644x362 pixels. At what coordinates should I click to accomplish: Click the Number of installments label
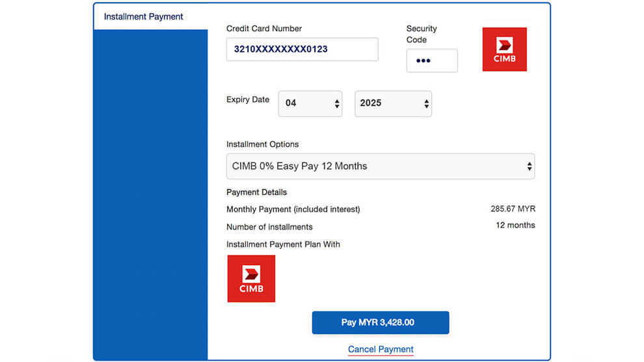tap(269, 227)
